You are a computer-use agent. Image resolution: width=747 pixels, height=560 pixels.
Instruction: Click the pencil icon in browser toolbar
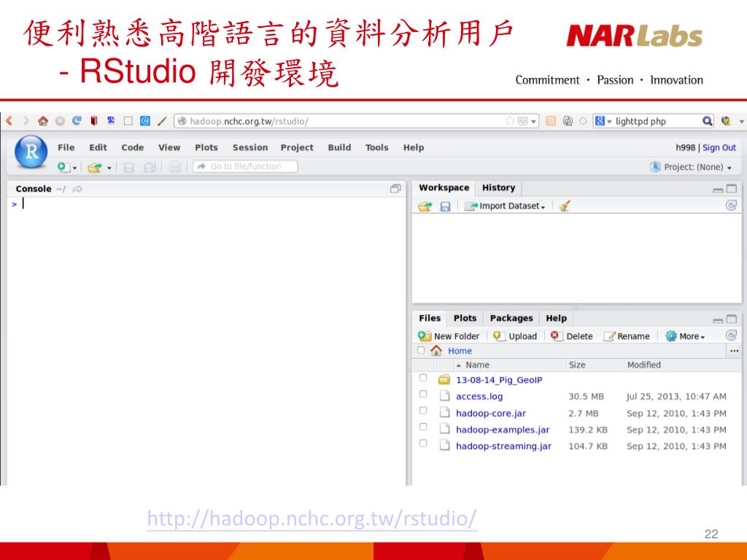[x=163, y=121]
